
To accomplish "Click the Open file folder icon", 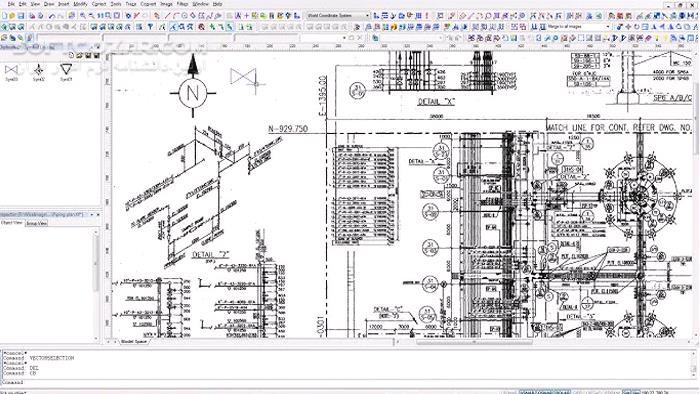I will pyautogui.click(x=12, y=16).
